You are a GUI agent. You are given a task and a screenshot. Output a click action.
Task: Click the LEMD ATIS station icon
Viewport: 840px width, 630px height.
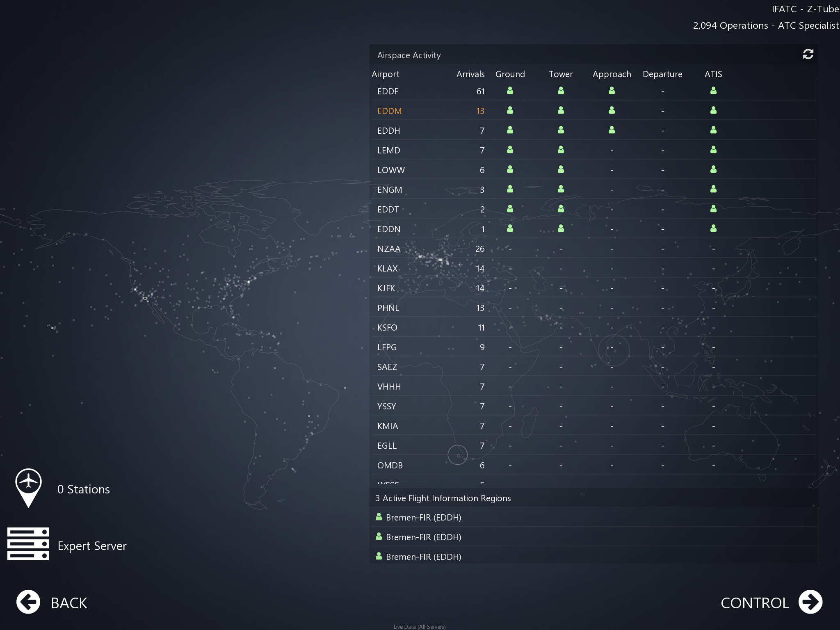(x=713, y=150)
